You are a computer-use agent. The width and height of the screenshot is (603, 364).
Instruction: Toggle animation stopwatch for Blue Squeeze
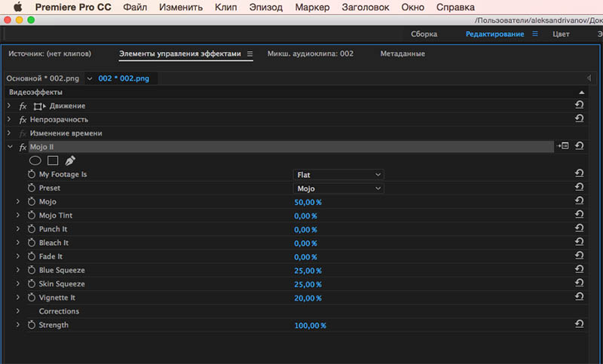[32, 271]
